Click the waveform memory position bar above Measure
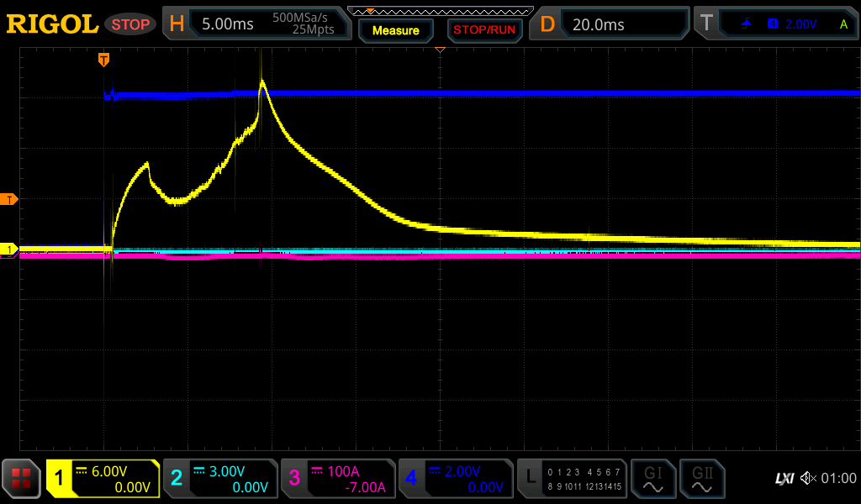The image size is (861, 504). [x=440, y=11]
